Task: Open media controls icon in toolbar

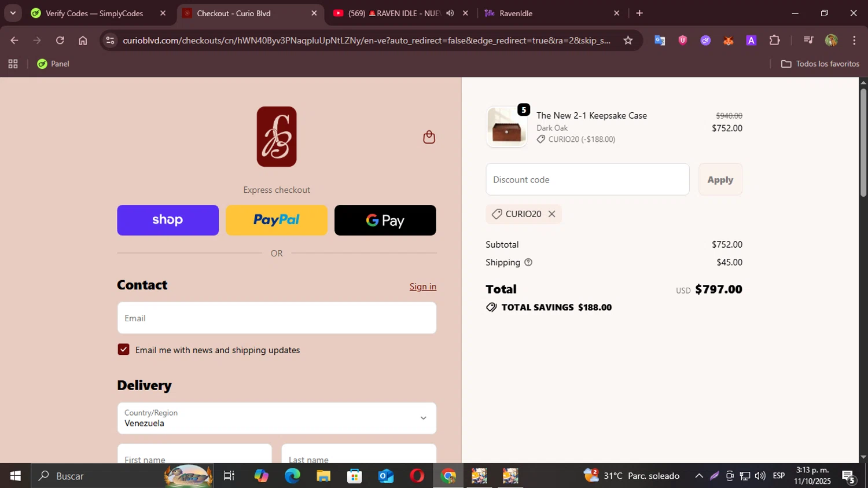Action: (x=808, y=40)
